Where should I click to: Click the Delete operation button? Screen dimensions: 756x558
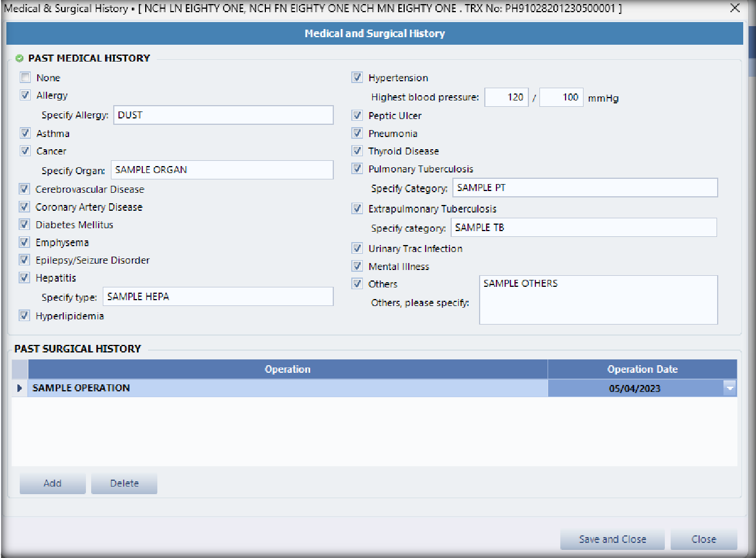click(x=124, y=483)
